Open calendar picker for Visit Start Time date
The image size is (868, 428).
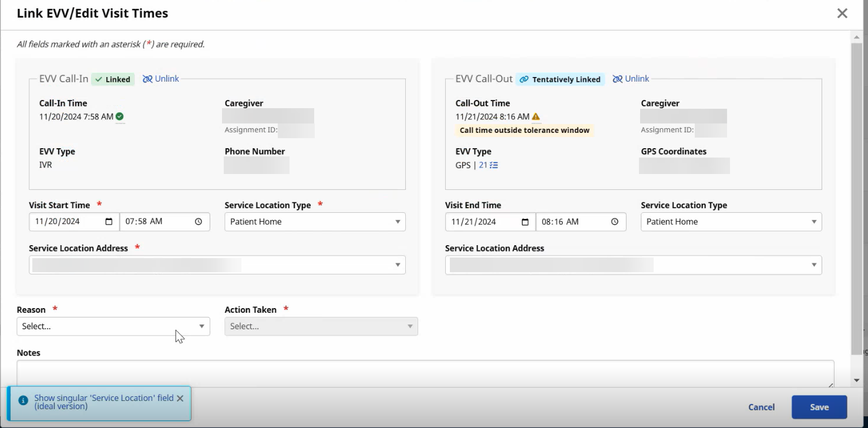tap(109, 222)
